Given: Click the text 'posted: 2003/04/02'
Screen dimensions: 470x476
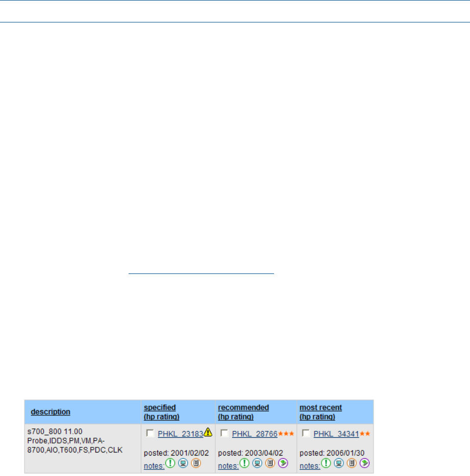Looking at the screenshot, I should [x=251, y=453].
